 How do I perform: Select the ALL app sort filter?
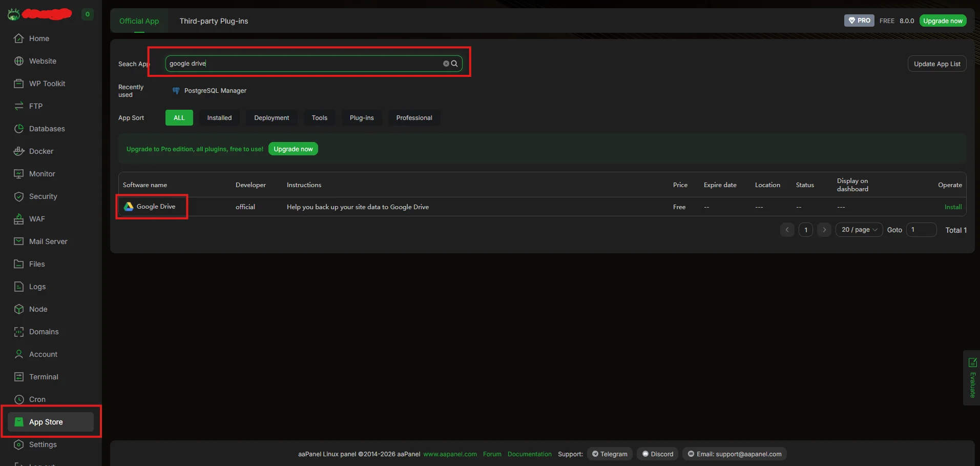(x=179, y=118)
